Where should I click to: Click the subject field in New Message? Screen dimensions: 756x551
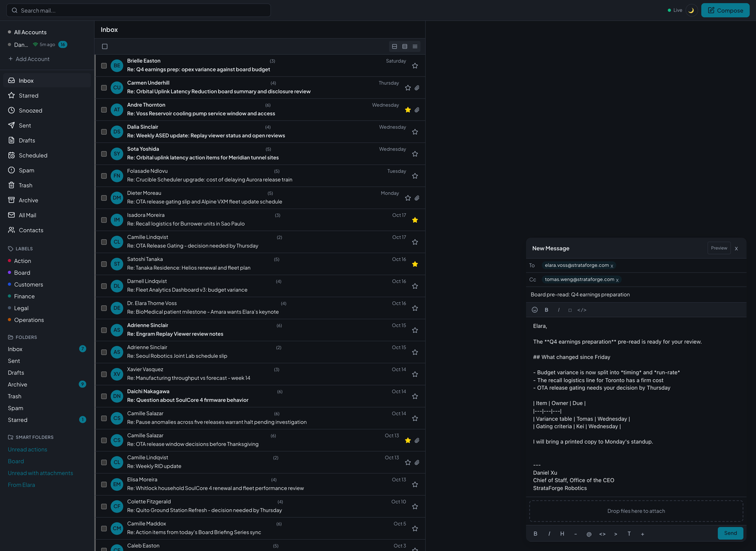(x=636, y=294)
